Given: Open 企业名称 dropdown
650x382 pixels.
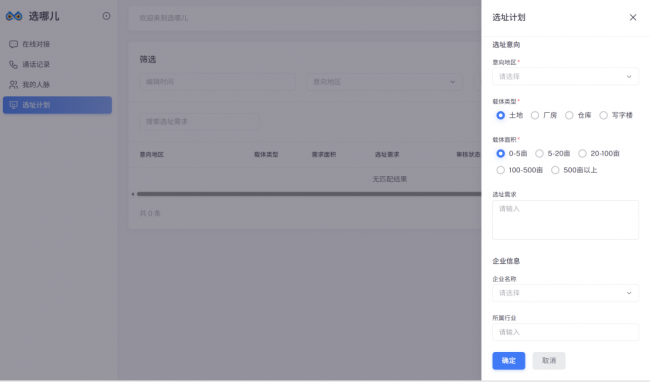Looking at the screenshot, I should click(x=565, y=293).
